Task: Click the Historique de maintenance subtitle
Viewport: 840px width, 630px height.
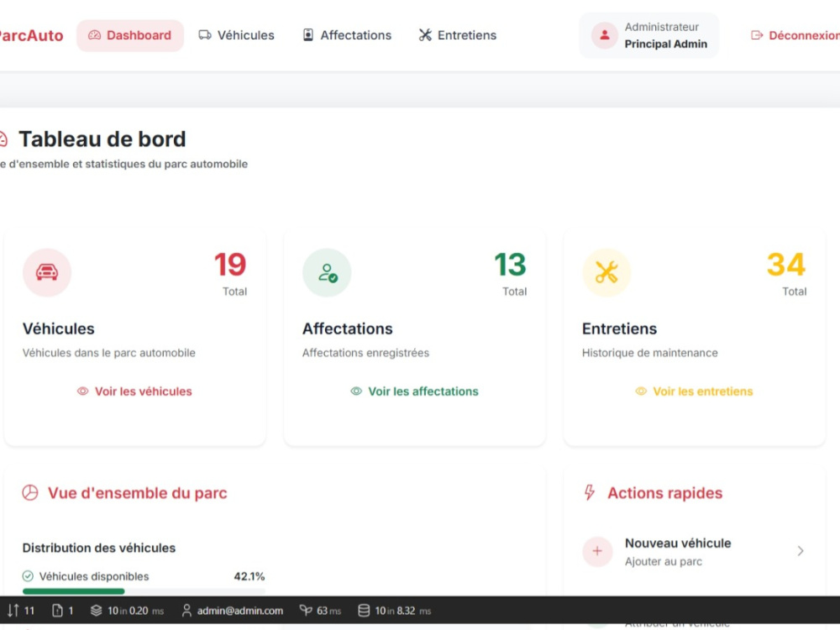Action: tap(650, 353)
